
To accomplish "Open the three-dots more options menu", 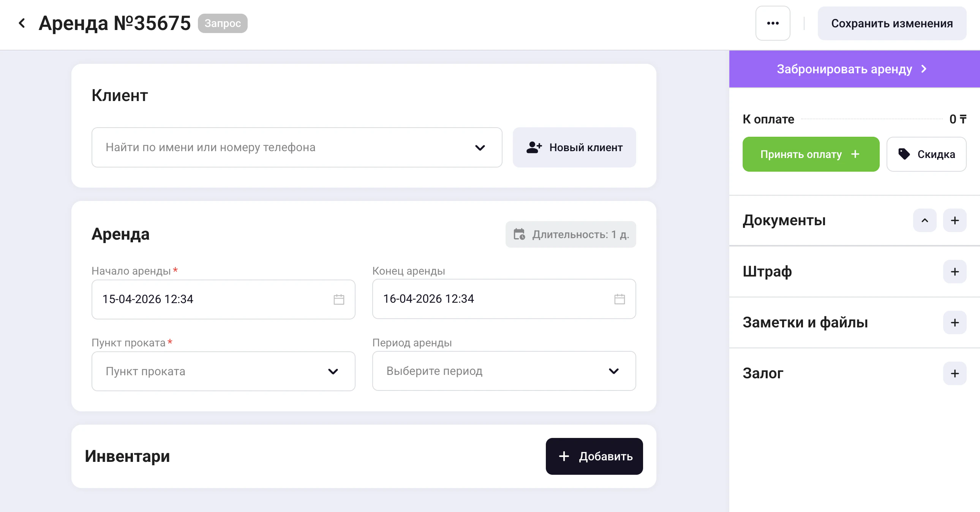I will tap(772, 23).
